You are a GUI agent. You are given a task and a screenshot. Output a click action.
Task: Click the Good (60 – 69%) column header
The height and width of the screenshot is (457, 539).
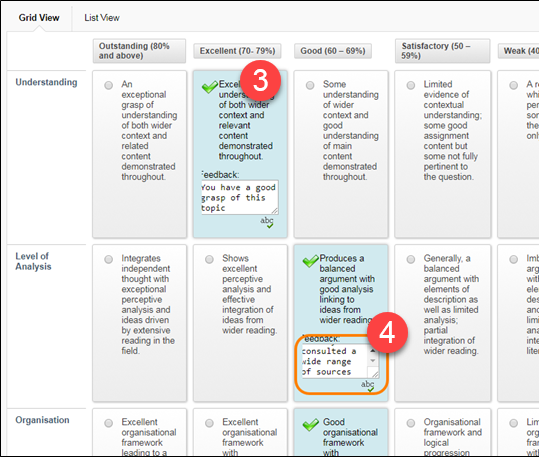point(333,51)
